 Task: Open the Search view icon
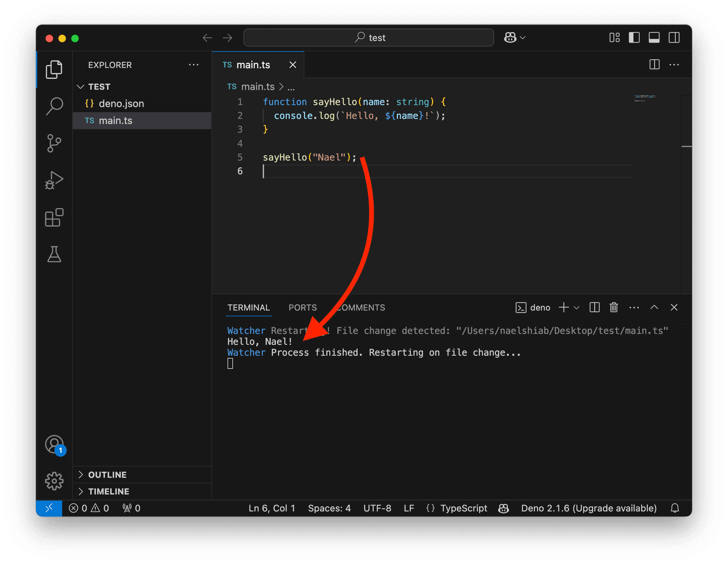54,106
